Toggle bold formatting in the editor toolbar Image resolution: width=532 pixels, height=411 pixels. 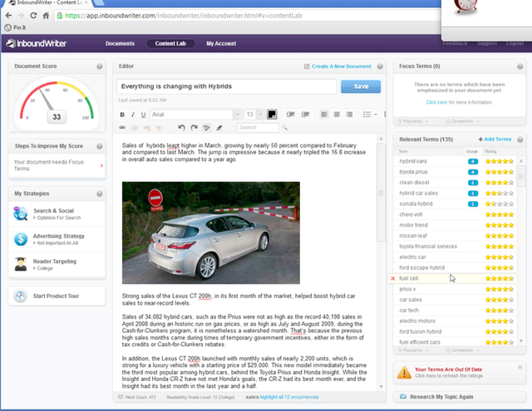[122, 115]
